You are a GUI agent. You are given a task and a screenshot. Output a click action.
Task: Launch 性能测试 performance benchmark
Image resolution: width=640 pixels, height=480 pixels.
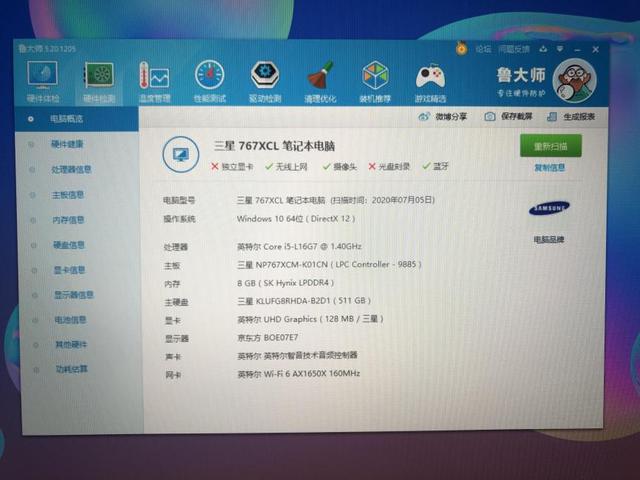209,82
